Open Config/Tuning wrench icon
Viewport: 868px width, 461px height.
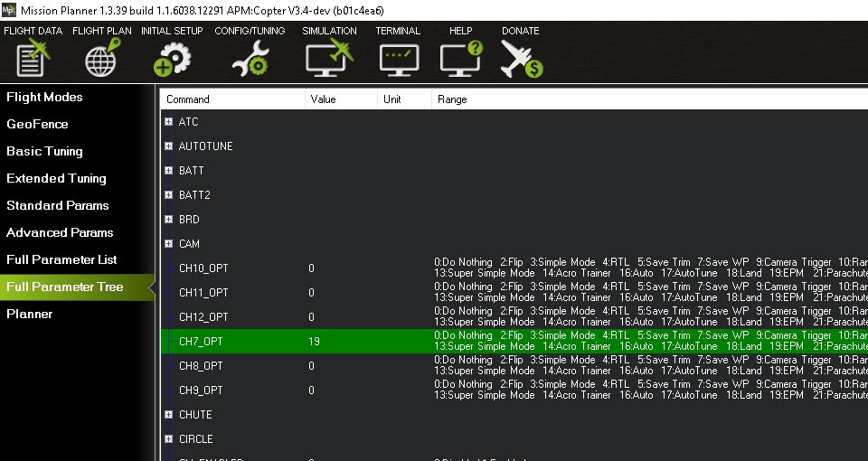click(249, 59)
